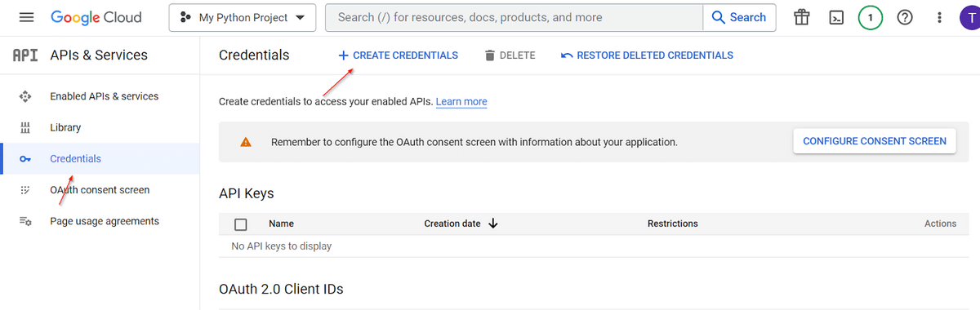The height and width of the screenshot is (310, 980).
Task: Click the API Keys section heading
Action: 247,193
